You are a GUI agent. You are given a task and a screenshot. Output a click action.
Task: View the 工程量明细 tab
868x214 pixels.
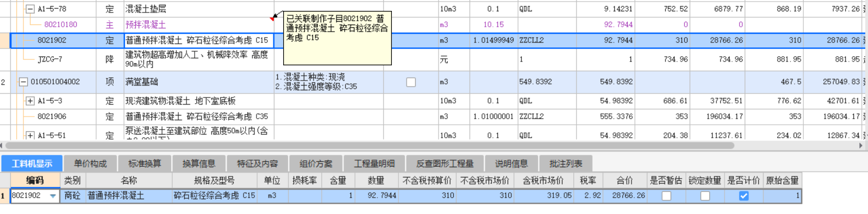(374, 163)
